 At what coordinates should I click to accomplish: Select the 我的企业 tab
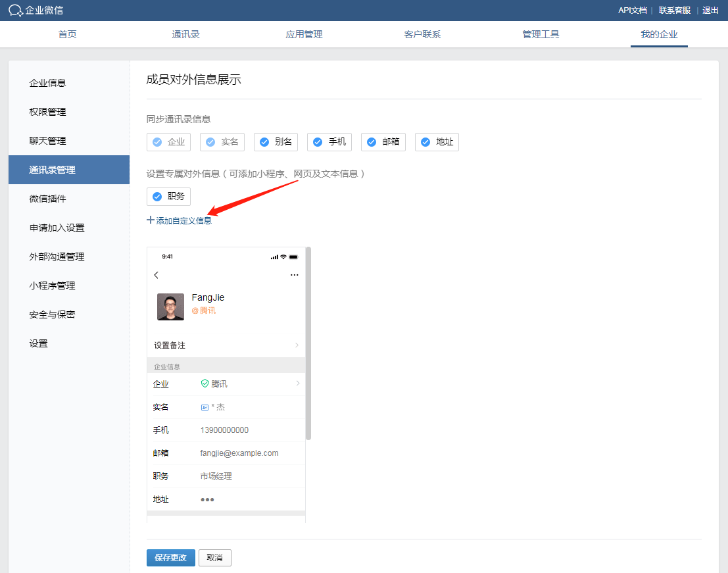pos(660,34)
